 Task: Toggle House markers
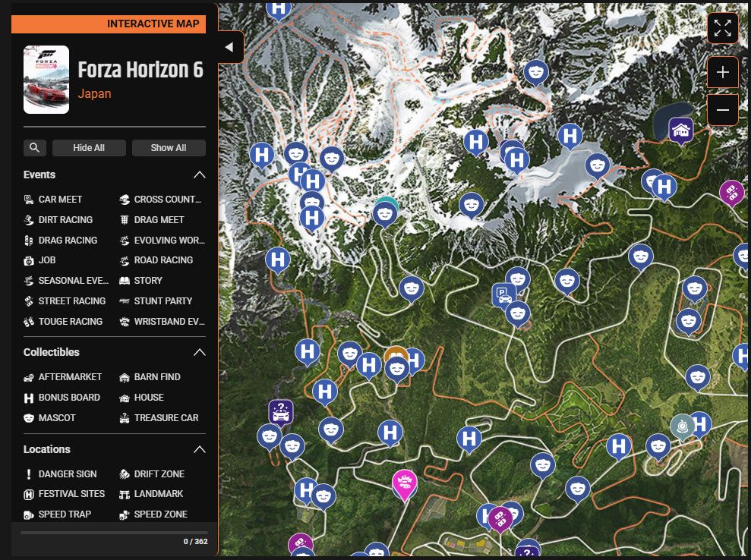pyautogui.click(x=141, y=398)
